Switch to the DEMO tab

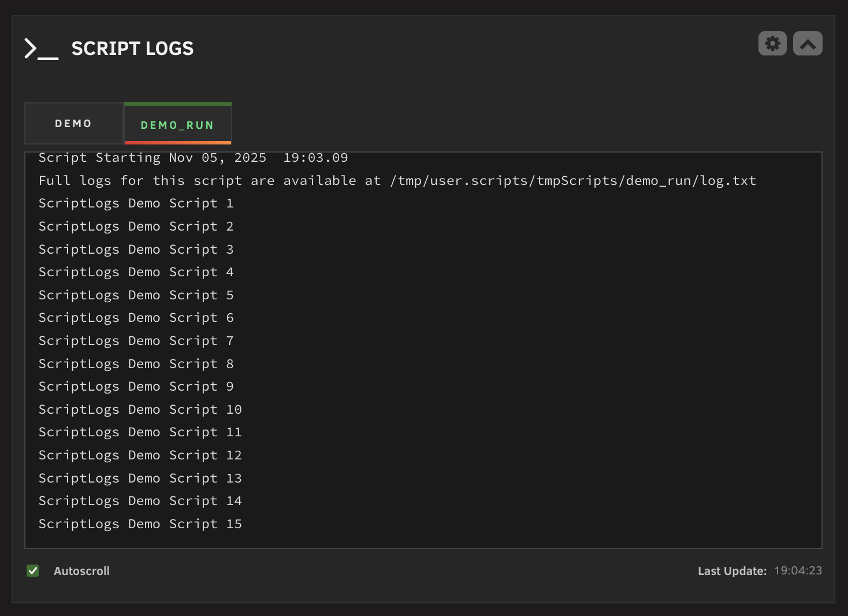pyautogui.click(x=73, y=124)
